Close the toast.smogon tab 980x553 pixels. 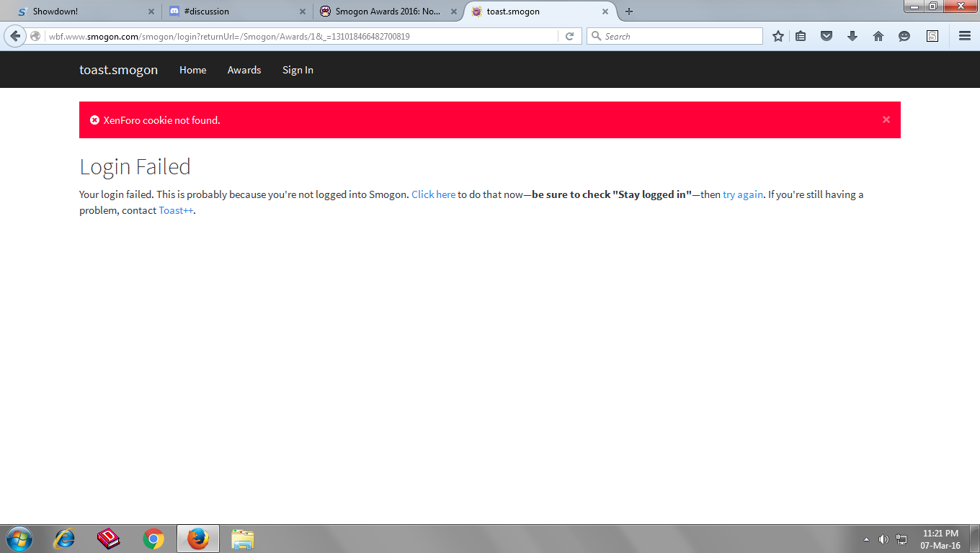(605, 12)
